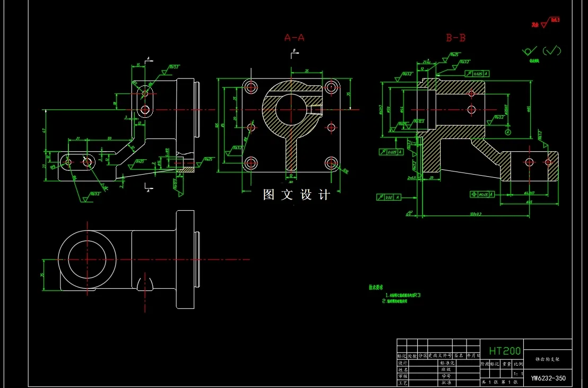Select the parenthesized roughness symbol near top right
Image resolution: width=588 pixels, height=388 pixels.
[551, 49]
